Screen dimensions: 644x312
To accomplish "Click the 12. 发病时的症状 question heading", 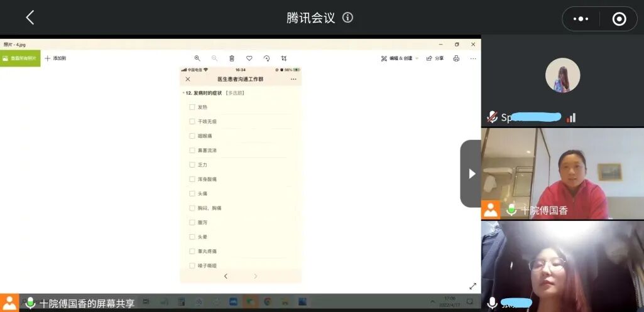I will pos(204,93).
